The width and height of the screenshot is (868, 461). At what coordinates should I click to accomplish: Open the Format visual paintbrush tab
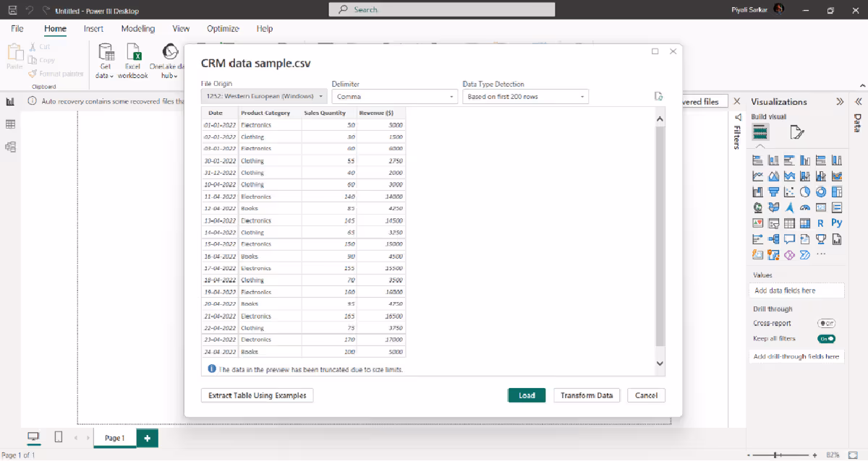(x=797, y=132)
